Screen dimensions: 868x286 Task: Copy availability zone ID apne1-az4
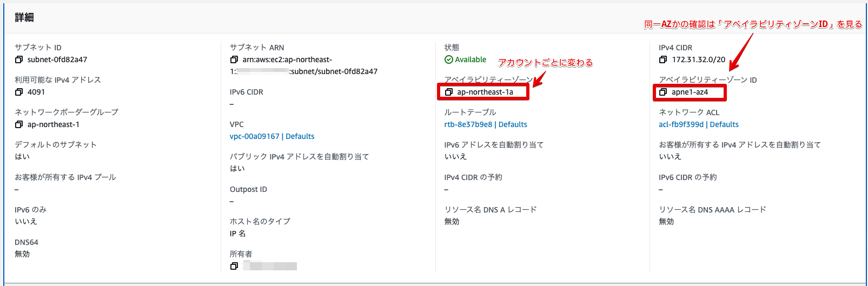click(x=663, y=92)
